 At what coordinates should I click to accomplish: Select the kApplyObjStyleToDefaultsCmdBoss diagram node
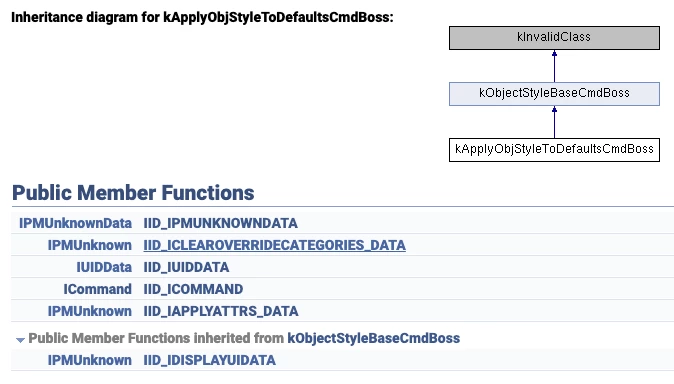(x=554, y=150)
